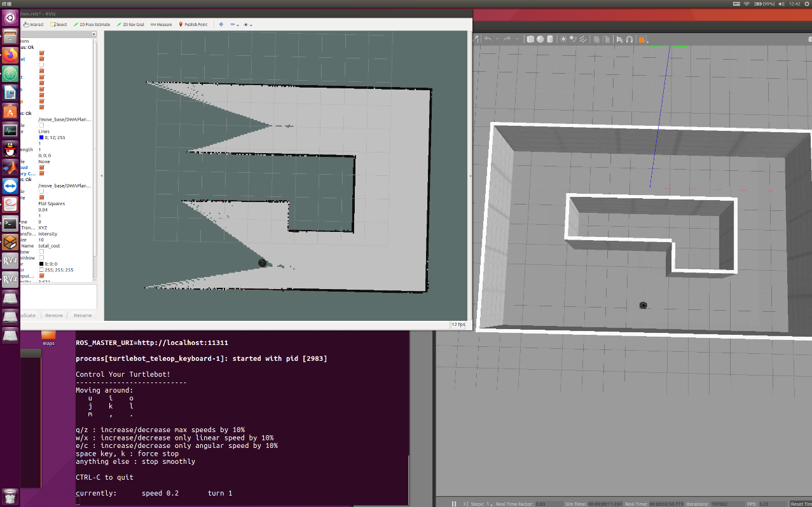Open the orange view-angle dropdown in Gazebo
The height and width of the screenshot is (507, 812).
tap(643, 39)
